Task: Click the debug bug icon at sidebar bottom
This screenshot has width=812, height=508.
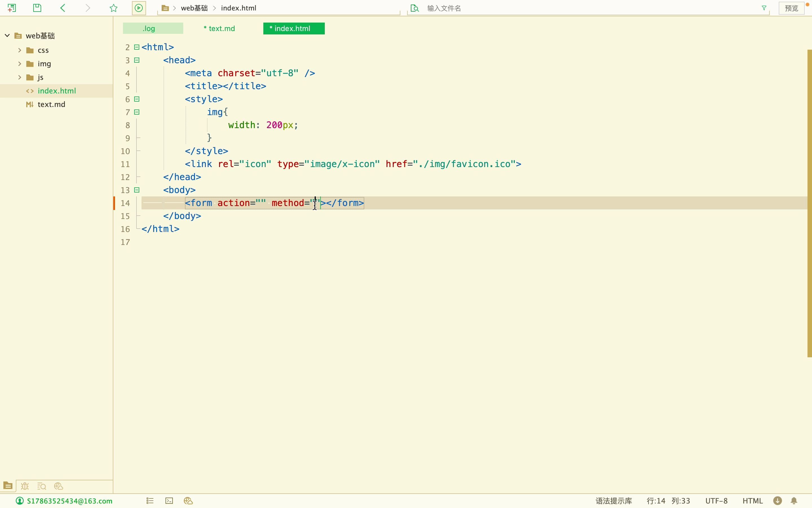Action: tap(25, 486)
